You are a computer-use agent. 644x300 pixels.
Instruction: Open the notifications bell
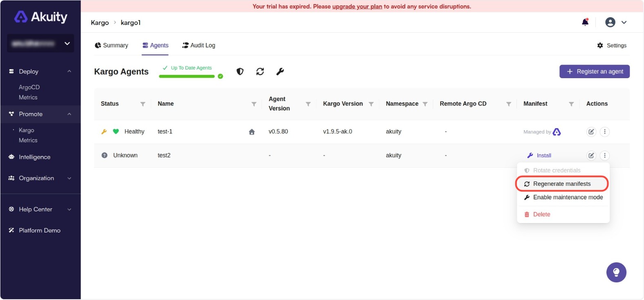click(x=585, y=23)
